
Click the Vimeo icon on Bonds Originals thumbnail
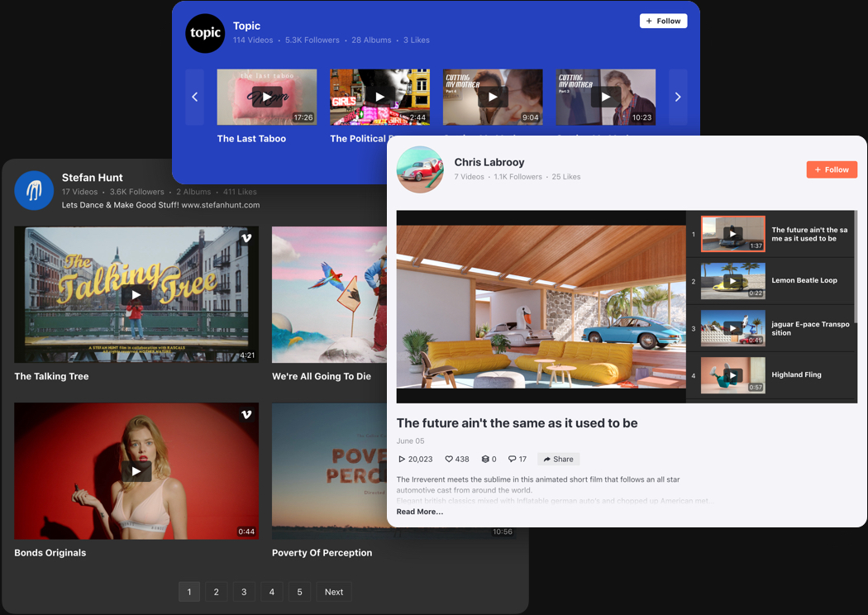tap(246, 415)
